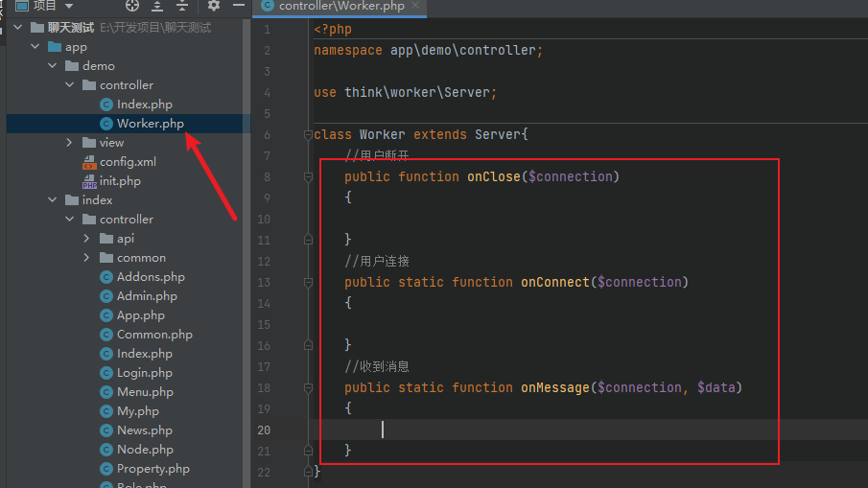Open My.php file

[x=138, y=411]
